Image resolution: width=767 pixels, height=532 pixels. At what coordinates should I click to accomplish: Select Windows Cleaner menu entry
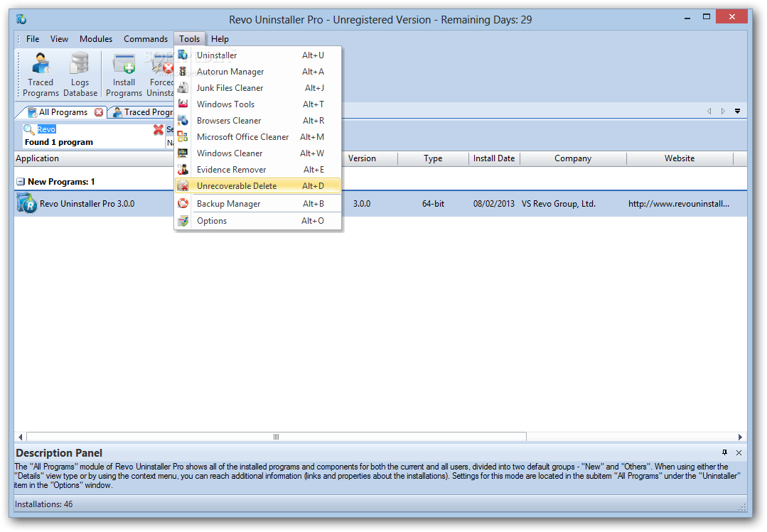pyautogui.click(x=258, y=153)
